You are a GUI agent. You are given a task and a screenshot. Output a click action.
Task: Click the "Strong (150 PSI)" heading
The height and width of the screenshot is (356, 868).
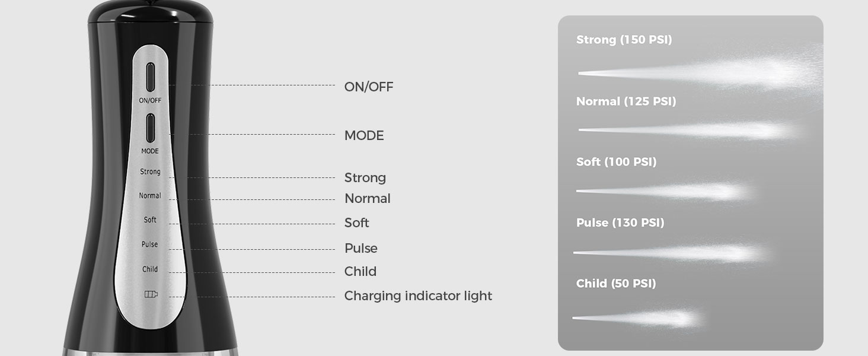[624, 40]
